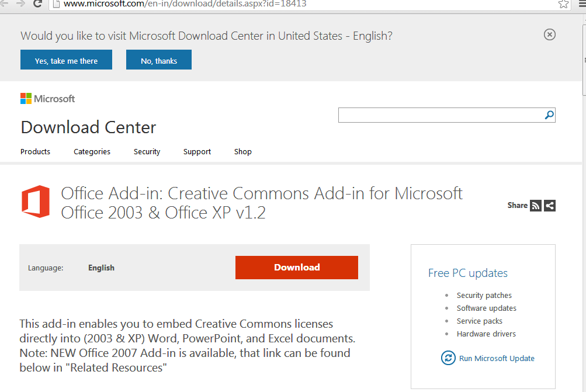Viewport: 586px width, 392px height.
Task: Click the 'Language:' label
Action: [x=46, y=268]
